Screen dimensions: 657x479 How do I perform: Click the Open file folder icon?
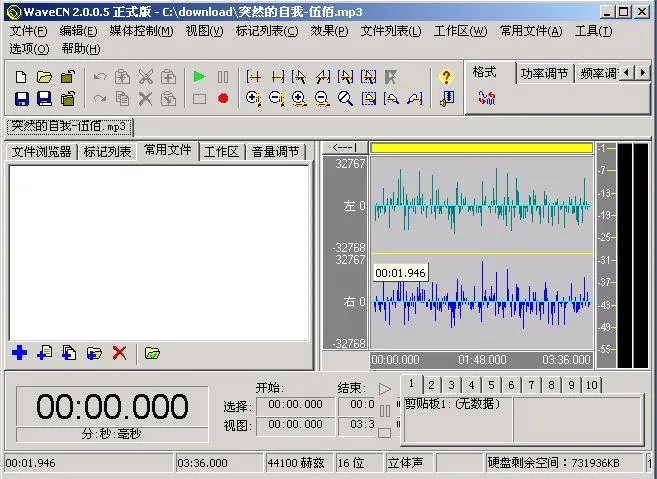[44, 77]
